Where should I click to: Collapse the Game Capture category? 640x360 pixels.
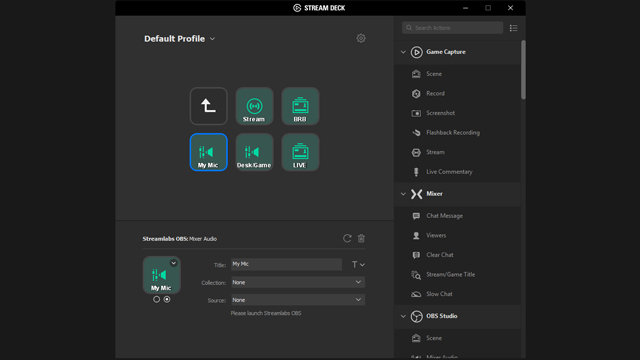click(403, 52)
